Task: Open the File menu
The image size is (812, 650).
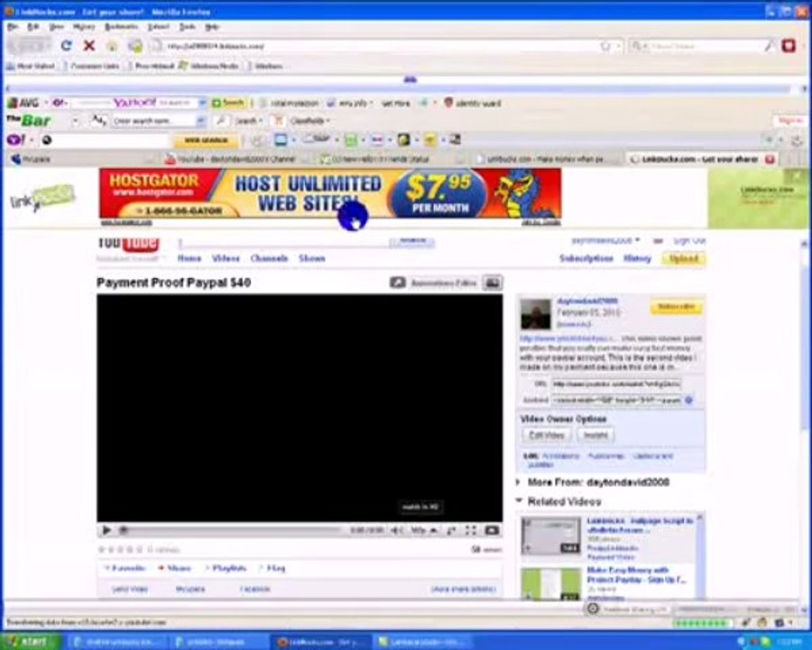Action: pos(13,26)
